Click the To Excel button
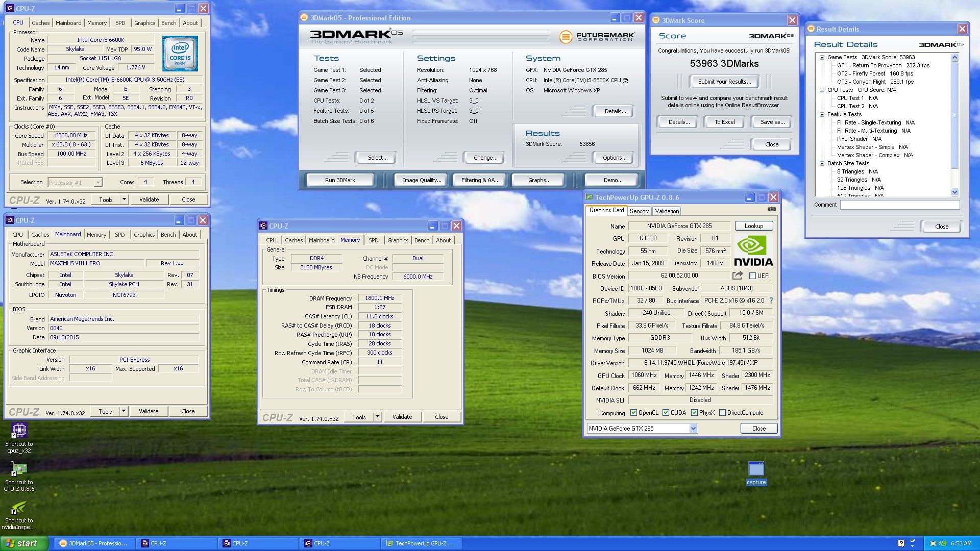 click(x=724, y=122)
